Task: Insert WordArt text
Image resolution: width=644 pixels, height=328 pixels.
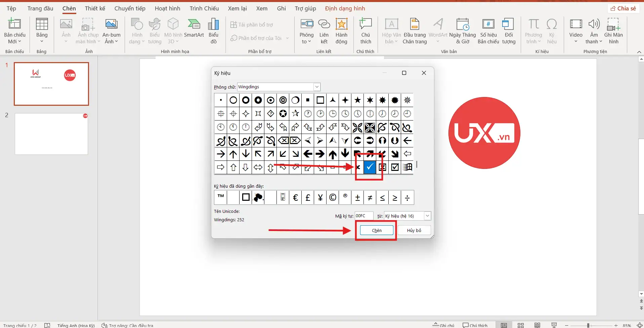Action: [x=438, y=31]
